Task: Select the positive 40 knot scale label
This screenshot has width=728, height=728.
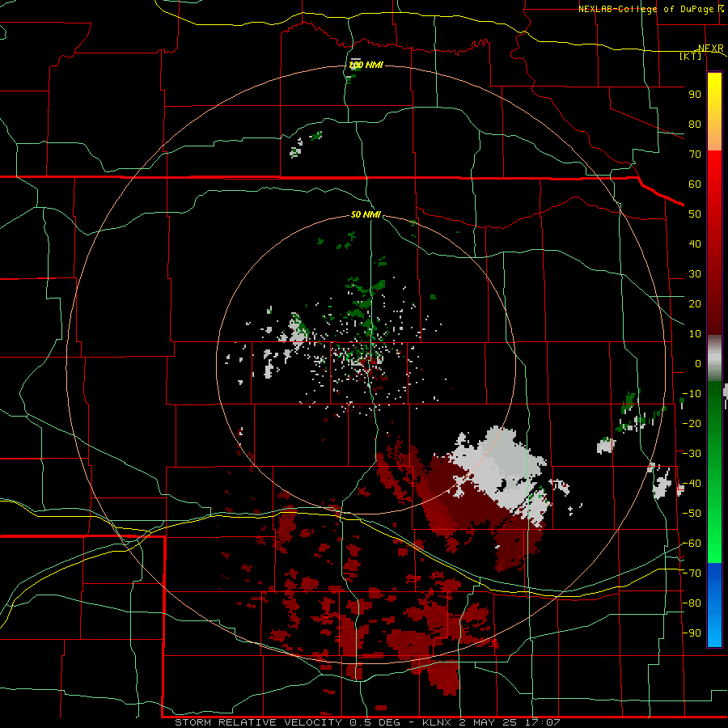Action: [x=695, y=243]
